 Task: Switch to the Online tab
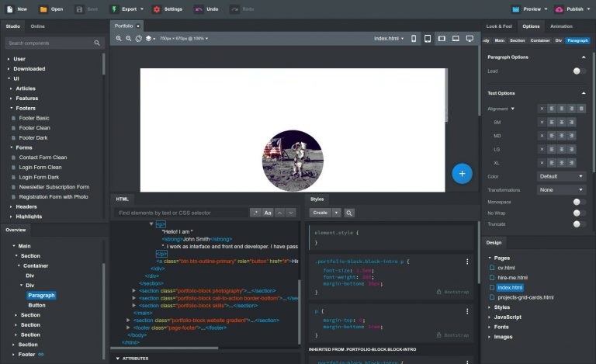click(x=37, y=26)
